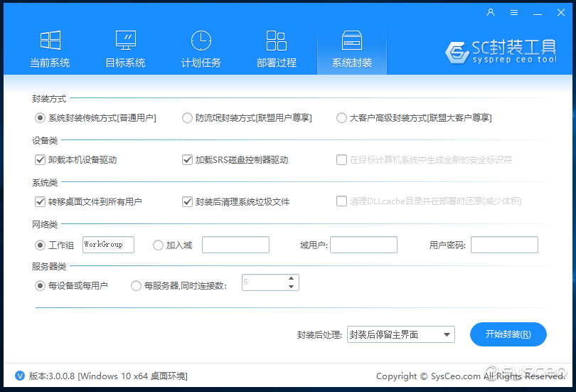Viewport: 576px width, 392px height.
Task: Increase the concurrent connections spinner value
Action: click(x=291, y=278)
